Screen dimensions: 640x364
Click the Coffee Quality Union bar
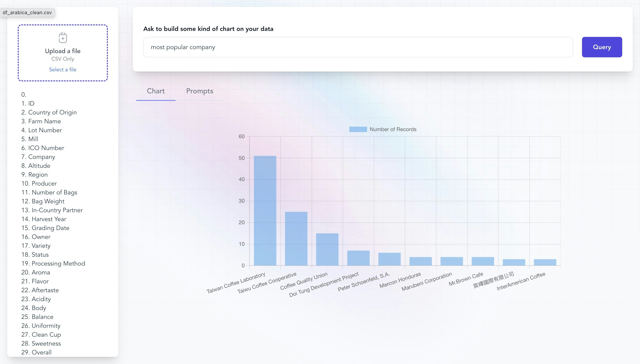click(x=327, y=249)
